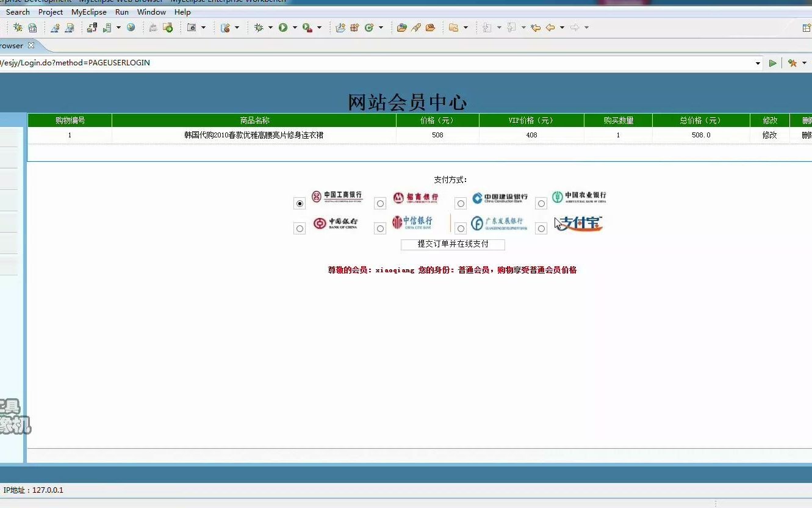
Task: Click the Previous Annotation toolbar icon
Action: [511, 27]
